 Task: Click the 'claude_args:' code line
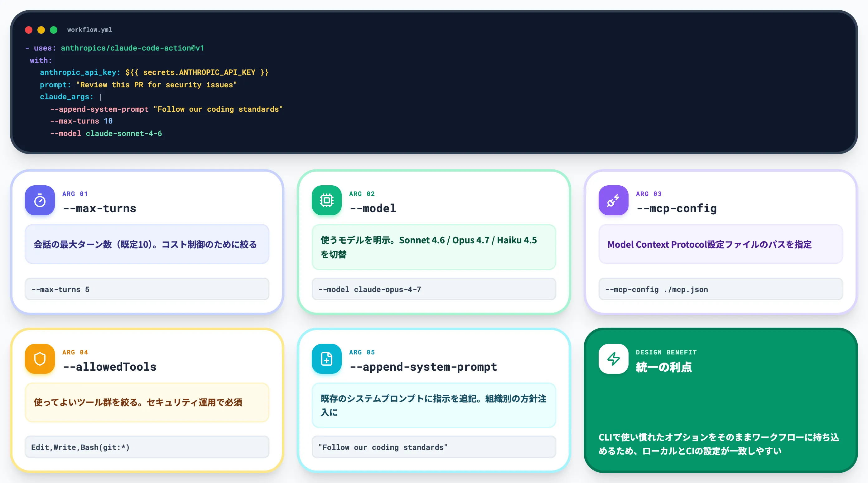(x=71, y=97)
